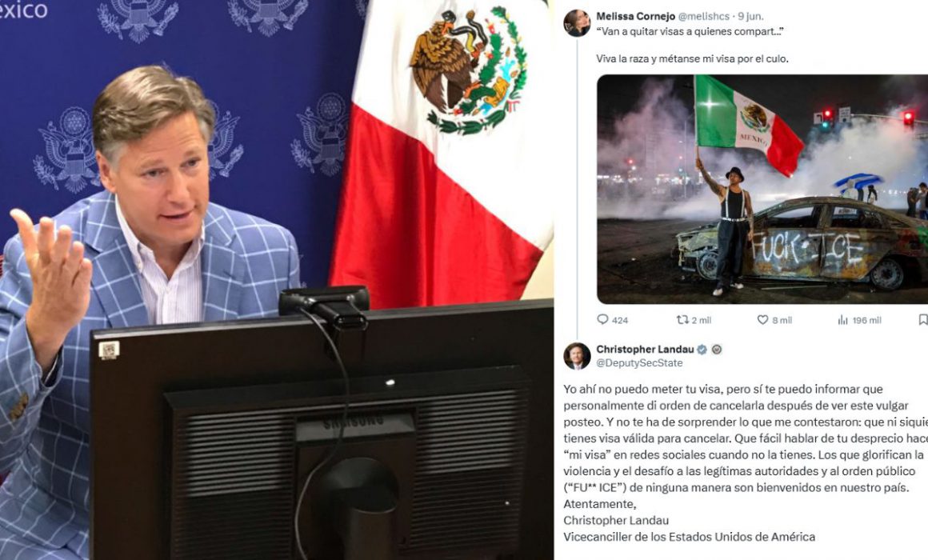Open Christopher Landau's profile picture
This screenshot has height=560, width=928.
click(x=577, y=356)
